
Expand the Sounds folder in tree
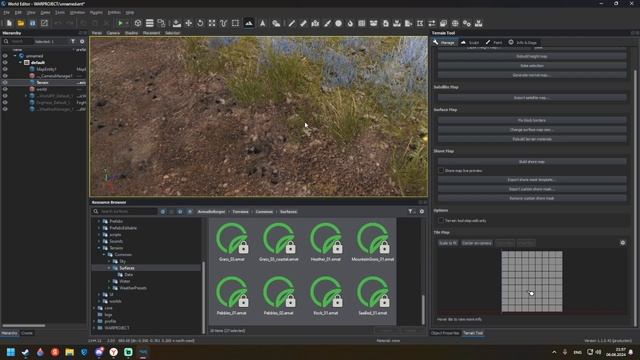tap(99, 241)
